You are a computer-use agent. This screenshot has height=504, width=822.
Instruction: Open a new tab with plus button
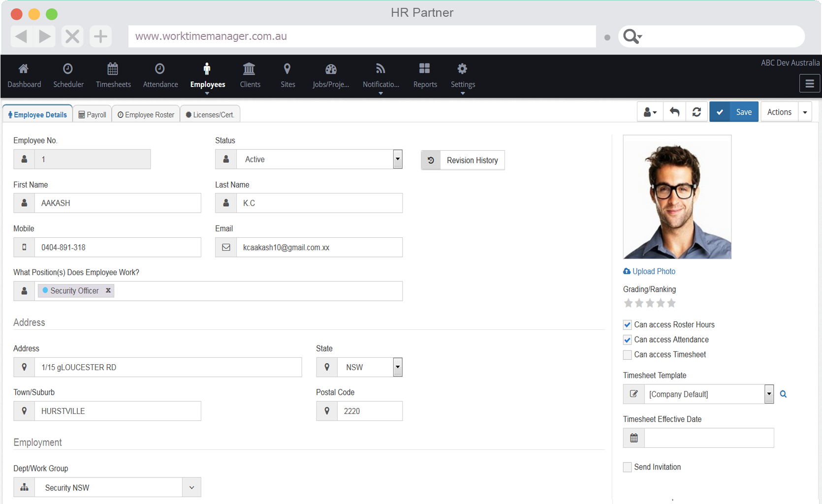100,36
